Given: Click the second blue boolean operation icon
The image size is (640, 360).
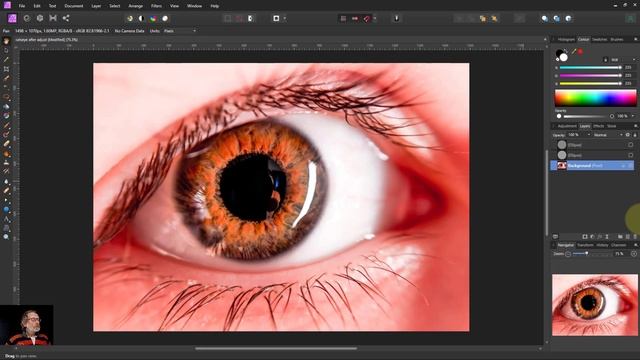Looking at the screenshot, I should (x=556, y=18).
